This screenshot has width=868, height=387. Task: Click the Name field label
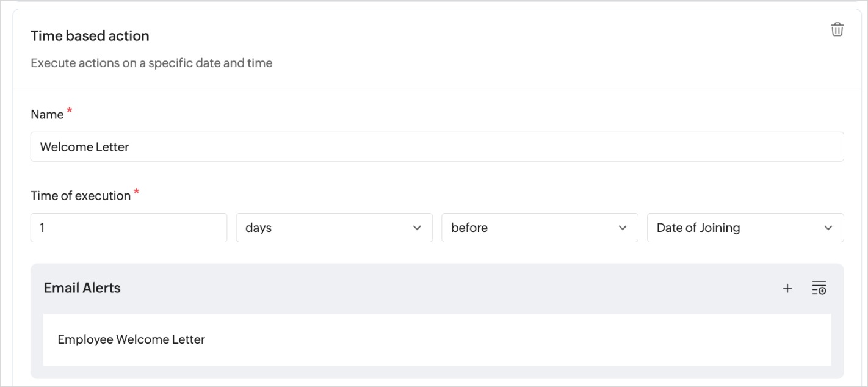(x=47, y=115)
